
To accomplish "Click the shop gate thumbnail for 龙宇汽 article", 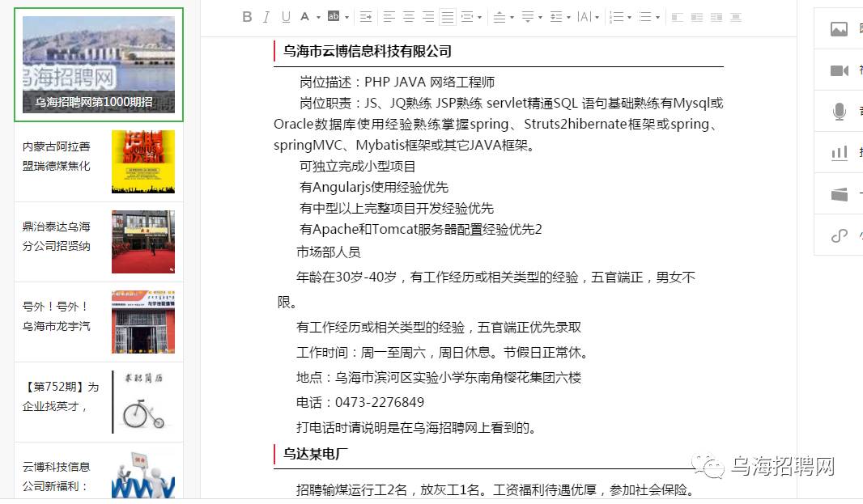I will 143,322.
